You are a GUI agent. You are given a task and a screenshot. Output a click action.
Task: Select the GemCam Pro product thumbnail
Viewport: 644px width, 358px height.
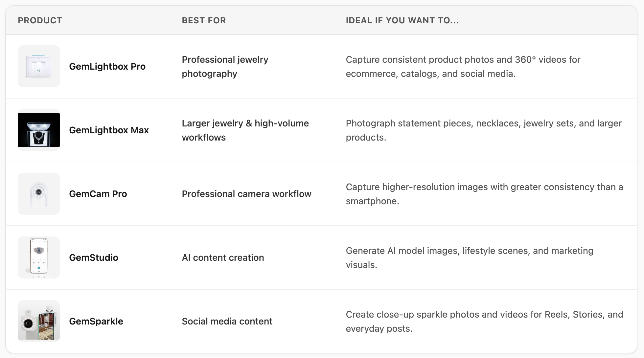(39, 194)
